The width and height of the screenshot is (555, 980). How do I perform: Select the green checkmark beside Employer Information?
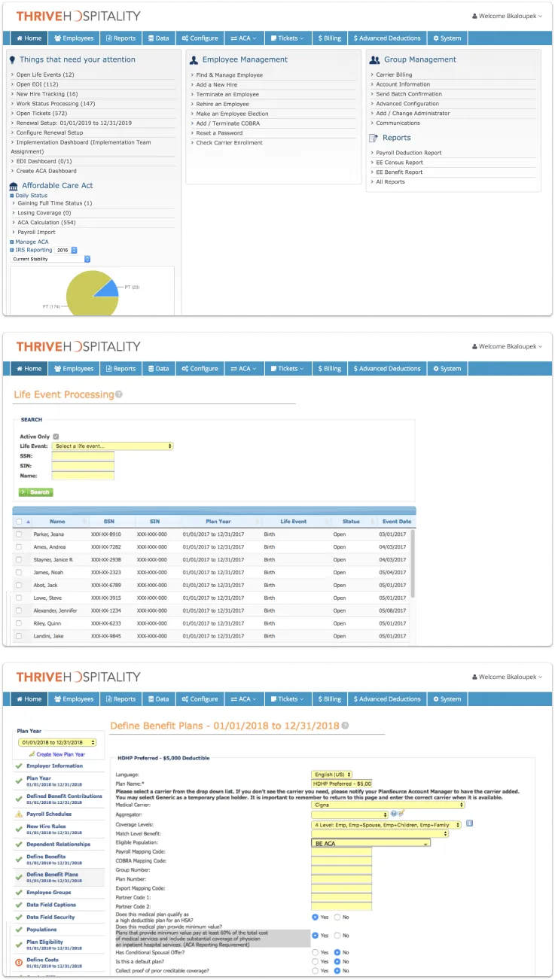tap(19, 766)
